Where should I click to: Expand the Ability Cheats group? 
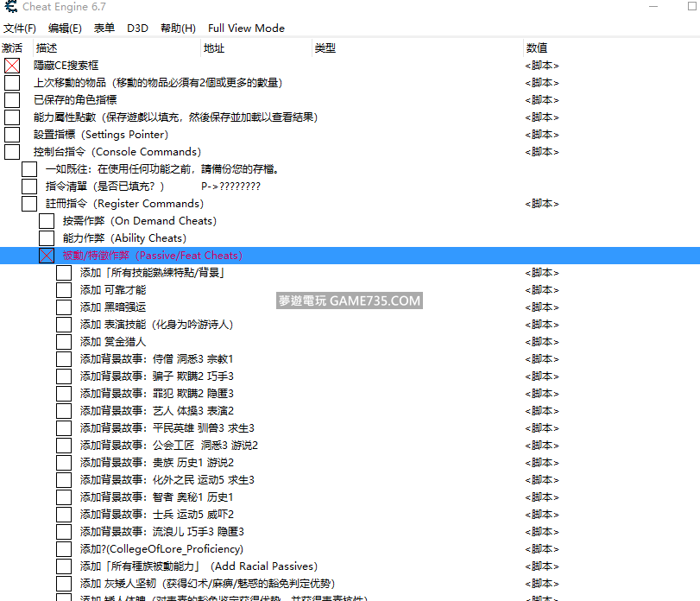pos(47,238)
